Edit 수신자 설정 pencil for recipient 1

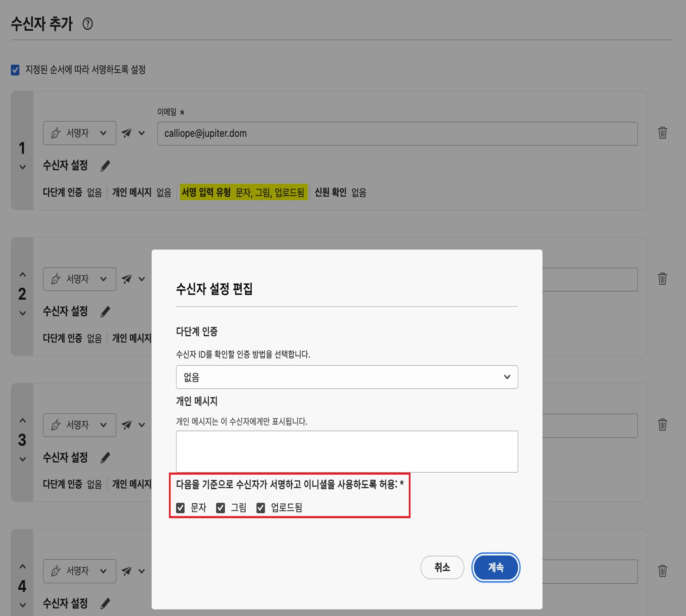click(105, 166)
